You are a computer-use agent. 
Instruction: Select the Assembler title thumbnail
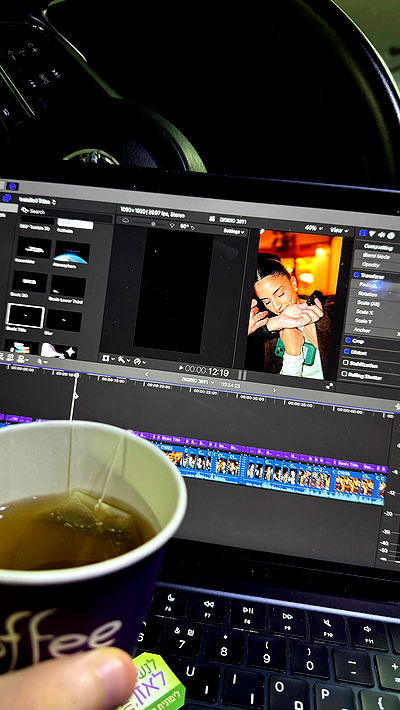click(34, 248)
